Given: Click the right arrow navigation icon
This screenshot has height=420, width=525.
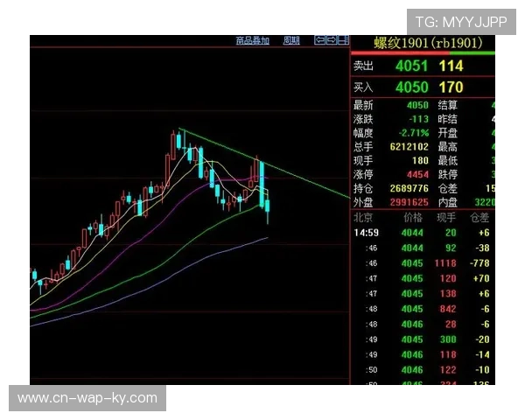Looking at the screenshot, I should pos(331,40).
